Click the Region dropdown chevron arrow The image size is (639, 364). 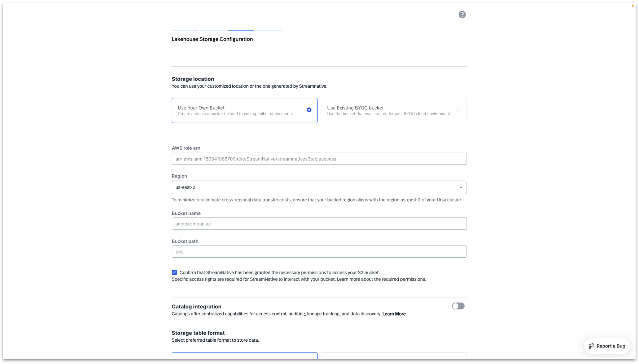[x=461, y=188]
